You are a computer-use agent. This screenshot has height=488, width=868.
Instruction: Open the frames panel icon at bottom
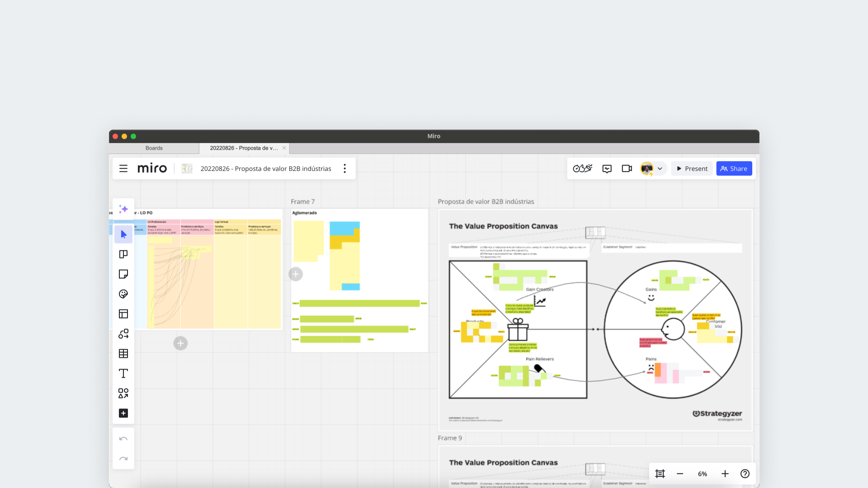[x=660, y=474]
